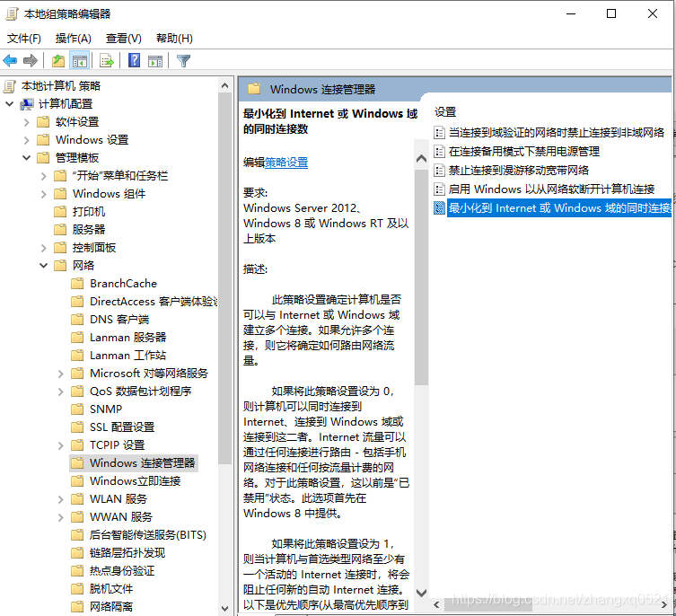Viewport: 676px width, 616px height.
Task: Select the 链路层拓扑发现 tree folder
Action: [127, 553]
